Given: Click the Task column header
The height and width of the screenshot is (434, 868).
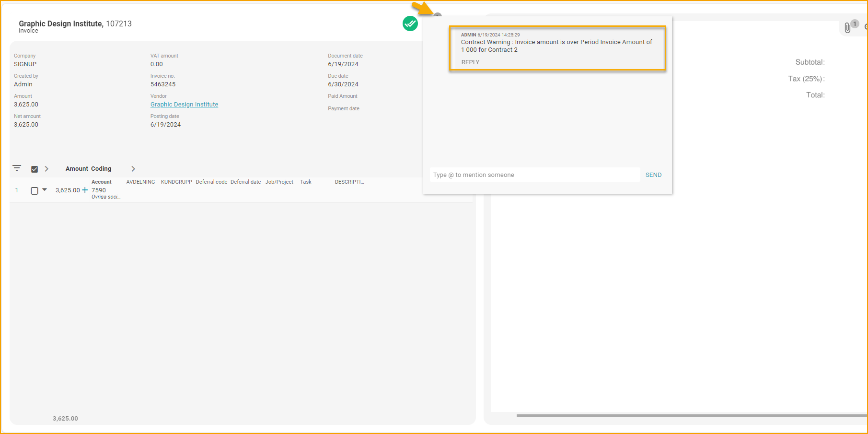Looking at the screenshot, I should [x=306, y=182].
